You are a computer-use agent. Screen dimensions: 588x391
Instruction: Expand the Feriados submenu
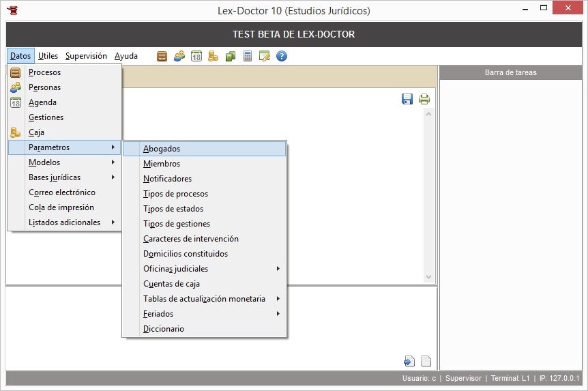click(x=205, y=314)
